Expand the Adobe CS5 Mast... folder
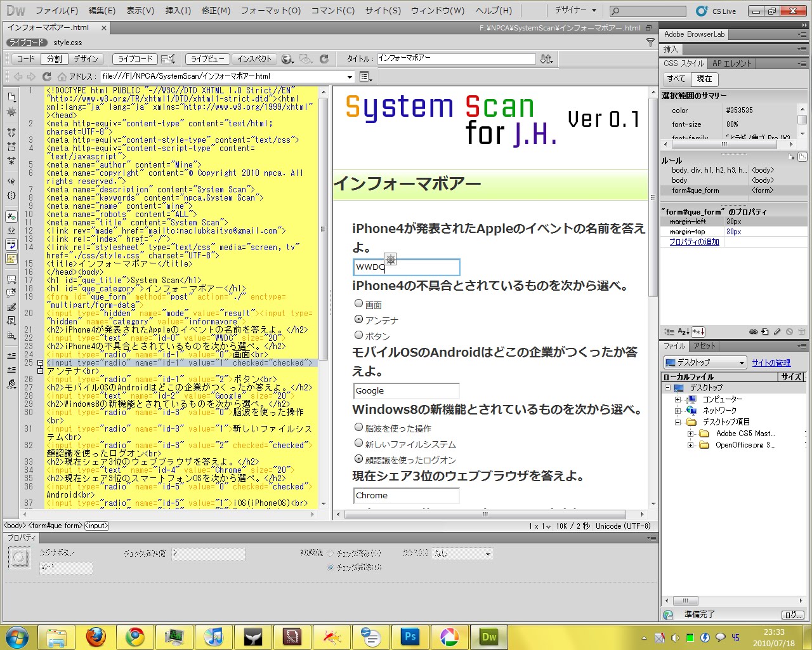812x650 pixels. point(690,434)
